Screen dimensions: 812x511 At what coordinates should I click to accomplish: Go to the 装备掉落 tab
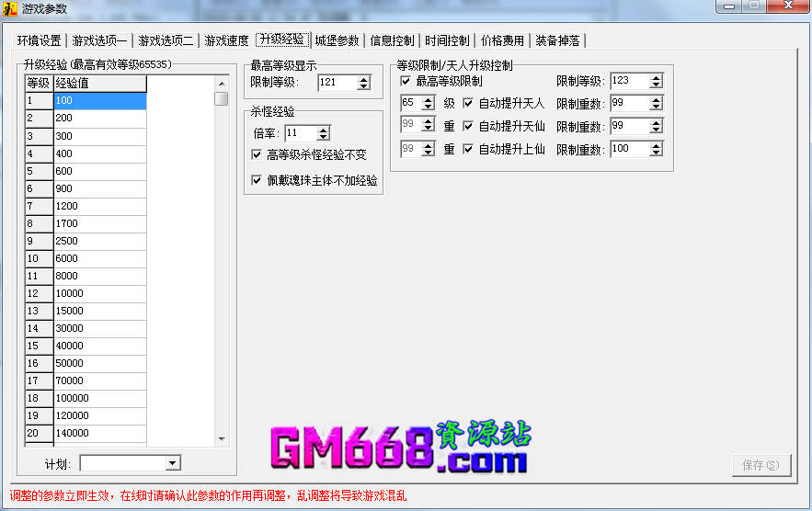click(557, 40)
